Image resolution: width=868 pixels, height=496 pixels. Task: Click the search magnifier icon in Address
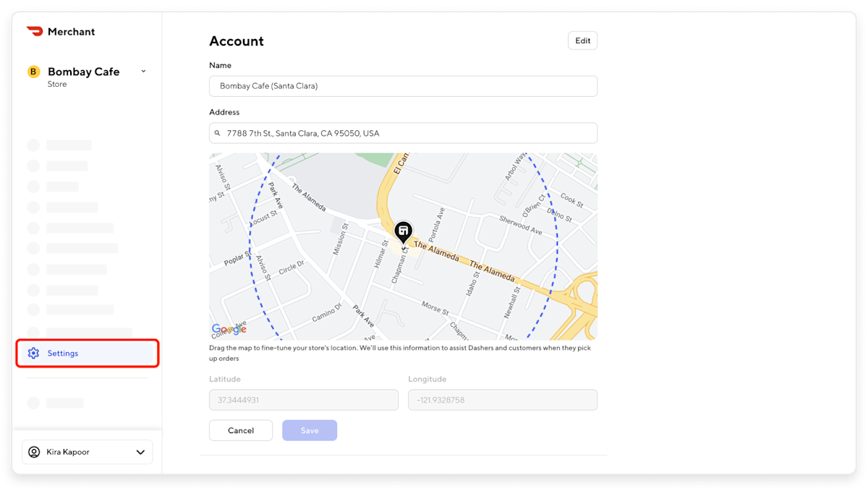[x=217, y=133]
